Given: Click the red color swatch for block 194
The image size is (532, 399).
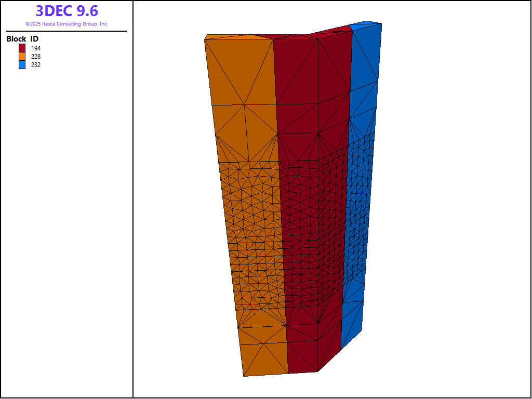Looking at the screenshot, I should tap(22, 48).
